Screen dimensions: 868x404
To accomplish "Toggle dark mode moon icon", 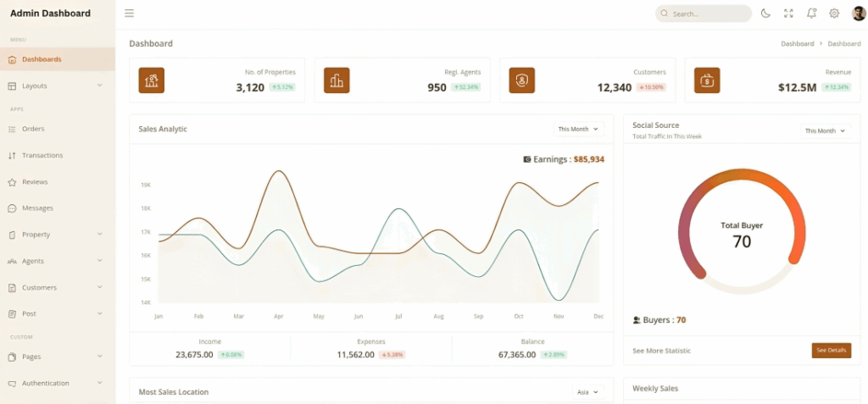I will 765,14.
